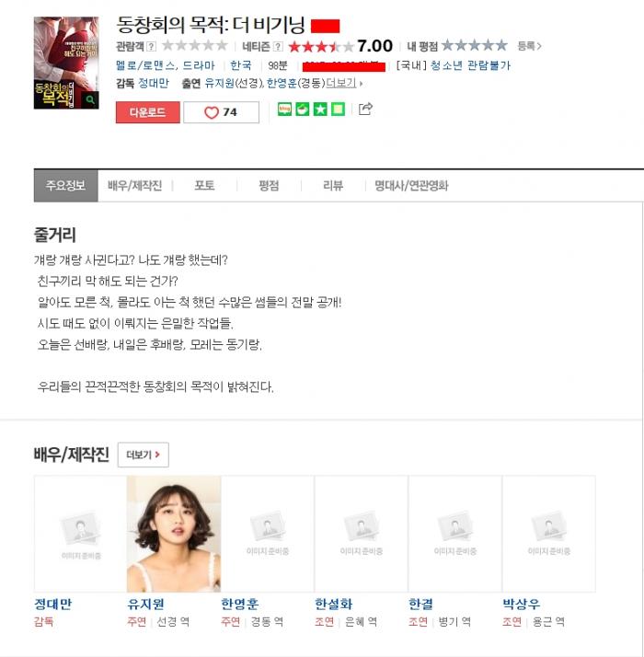
Task: Set my rating with the 내 평점 stars
Action: point(475,45)
